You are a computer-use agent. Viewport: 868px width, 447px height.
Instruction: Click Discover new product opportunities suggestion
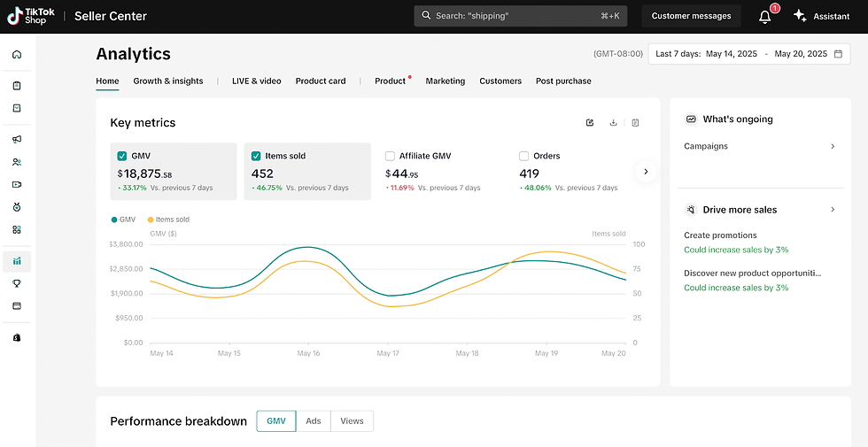tap(753, 274)
